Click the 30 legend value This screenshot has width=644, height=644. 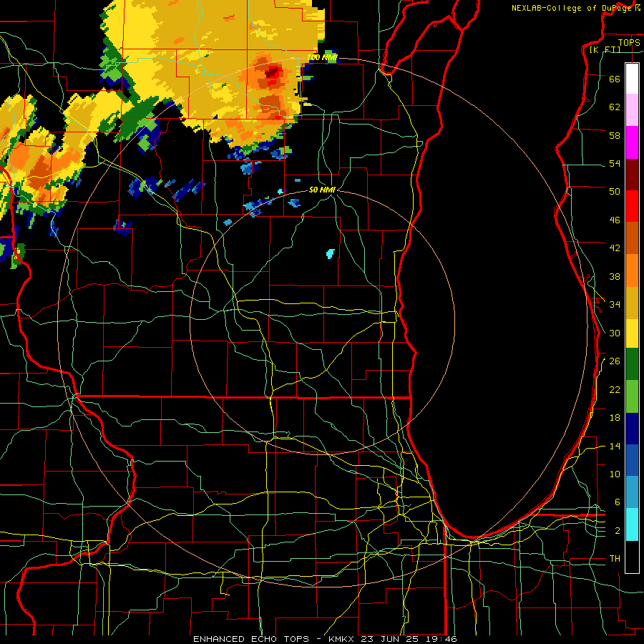point(615,333)
